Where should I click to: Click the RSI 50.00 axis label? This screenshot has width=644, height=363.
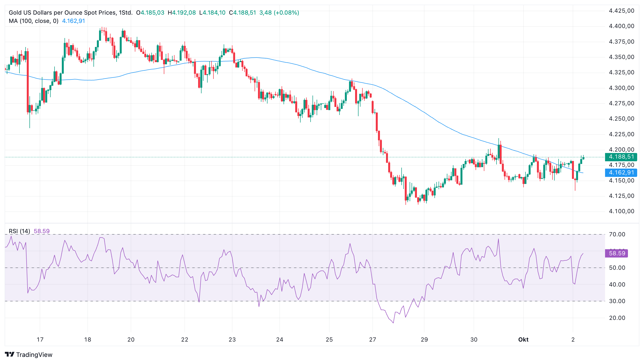pos(617,268)
